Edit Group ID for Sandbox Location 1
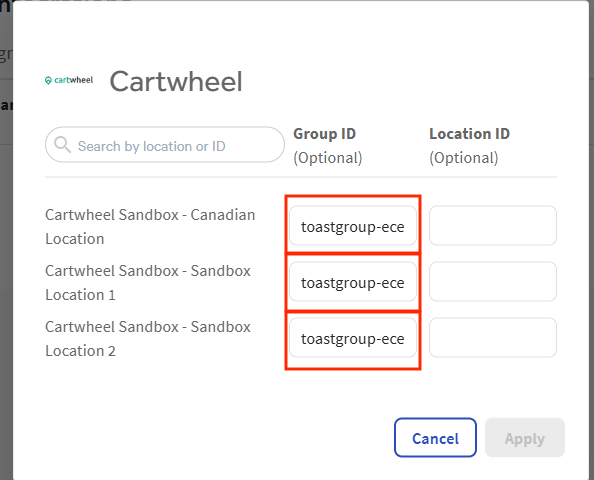Viewport: 594px width, 480px height. 353,281
